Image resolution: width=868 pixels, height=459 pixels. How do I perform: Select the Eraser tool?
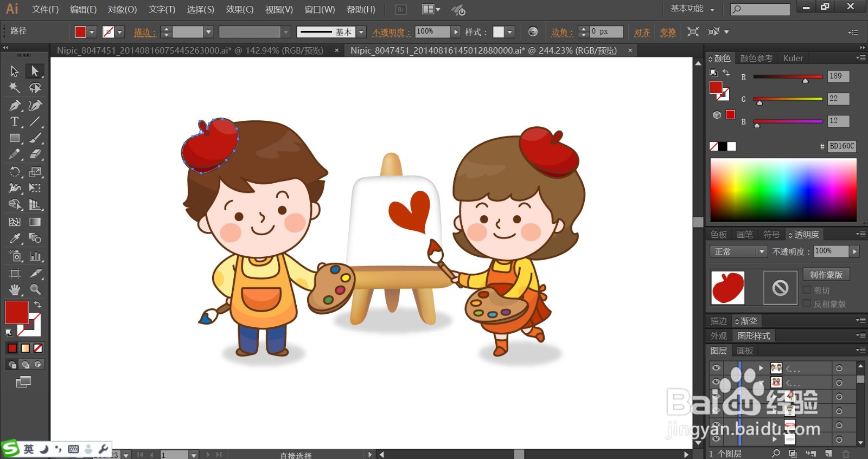tap(35, 154)
